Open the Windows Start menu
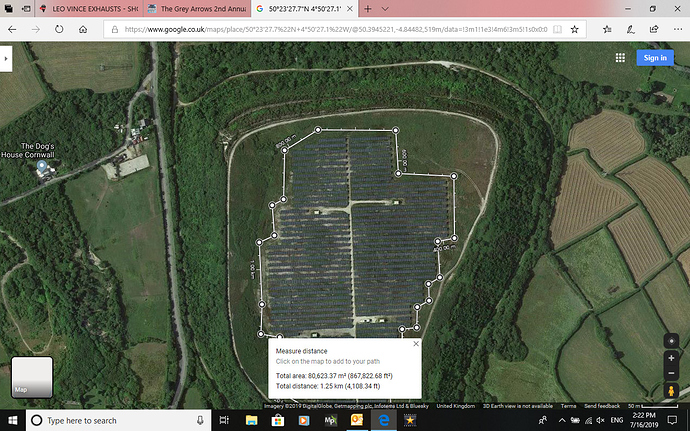 click(x=13, y=420)
